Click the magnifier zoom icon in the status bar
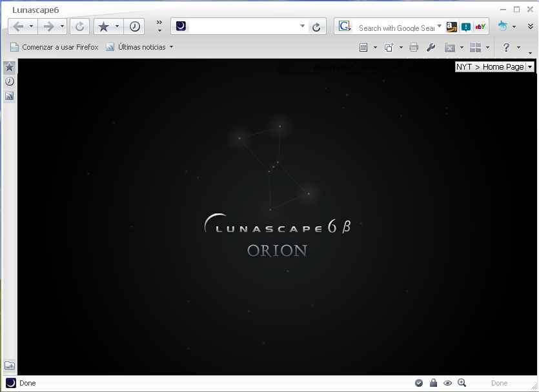539x392 pixels. (462, 383)
